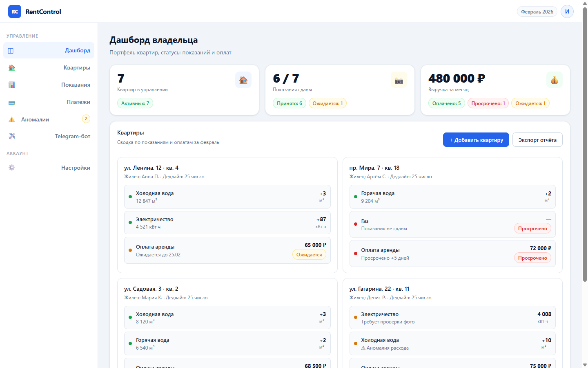Click the Экспорт отчёта button
The width and height of the screenshot is (588, 368).
point(537,139)
